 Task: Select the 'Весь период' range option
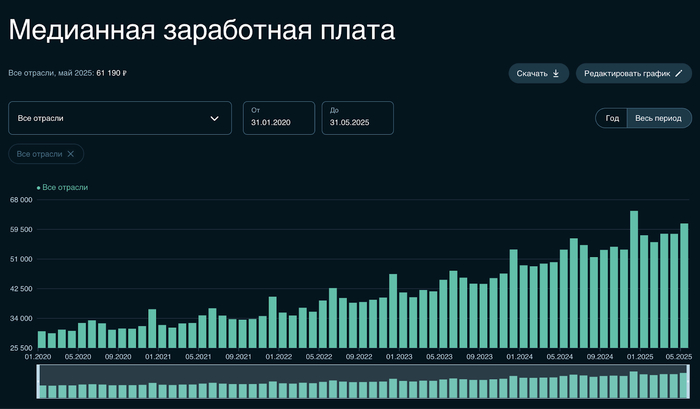pyautogui.click(x=659, y=118)
